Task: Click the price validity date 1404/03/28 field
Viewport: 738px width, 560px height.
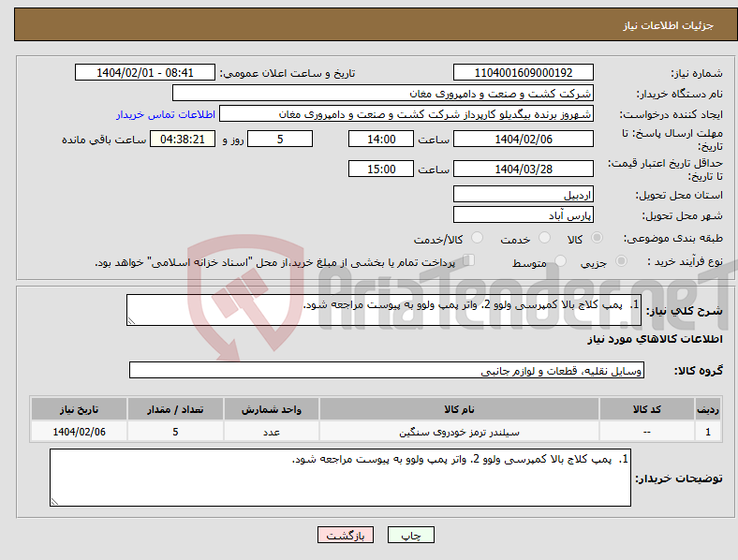Action: tap(523, 169)
